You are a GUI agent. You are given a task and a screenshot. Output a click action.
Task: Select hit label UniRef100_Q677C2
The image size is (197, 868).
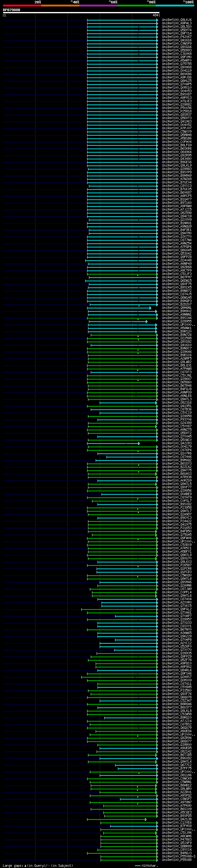coord(177,765)
